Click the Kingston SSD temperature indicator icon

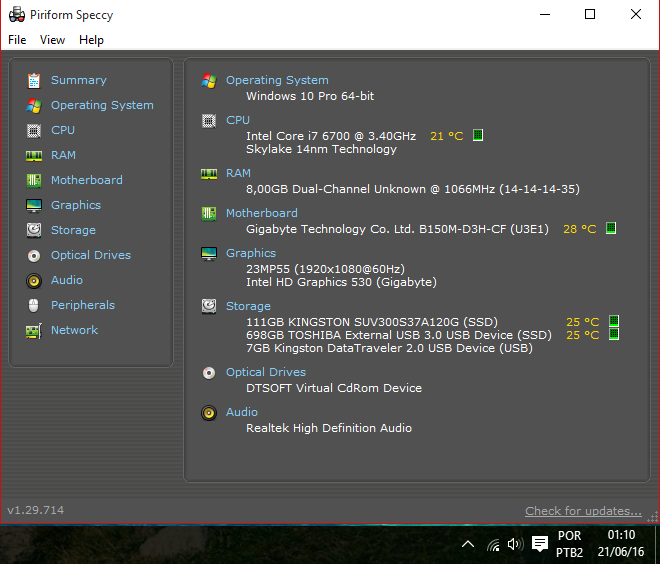[614, 321]
